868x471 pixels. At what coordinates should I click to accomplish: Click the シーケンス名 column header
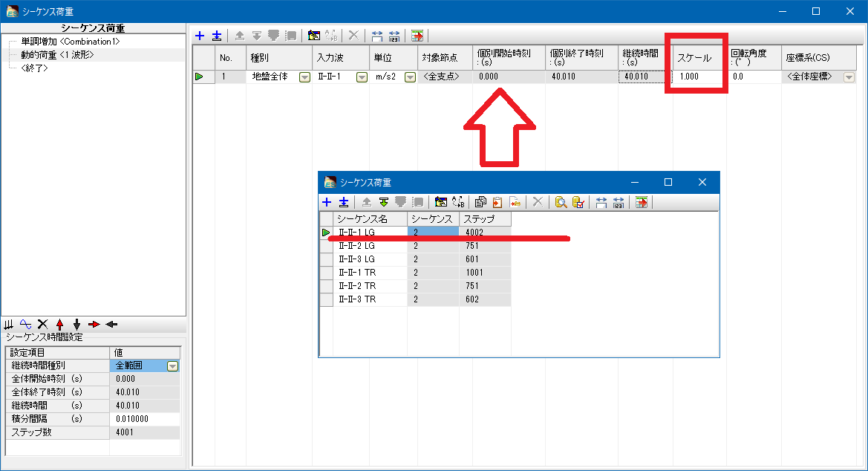tap(370, 219)
